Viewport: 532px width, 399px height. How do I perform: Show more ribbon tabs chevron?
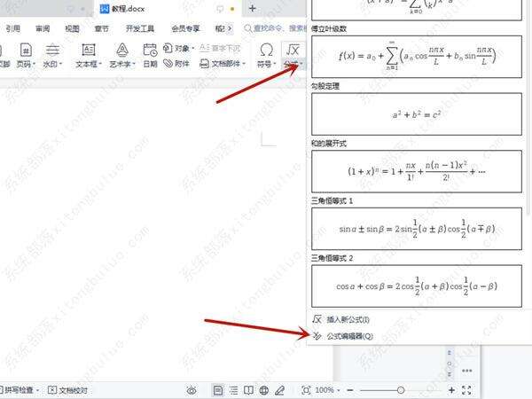coord(230,28)
